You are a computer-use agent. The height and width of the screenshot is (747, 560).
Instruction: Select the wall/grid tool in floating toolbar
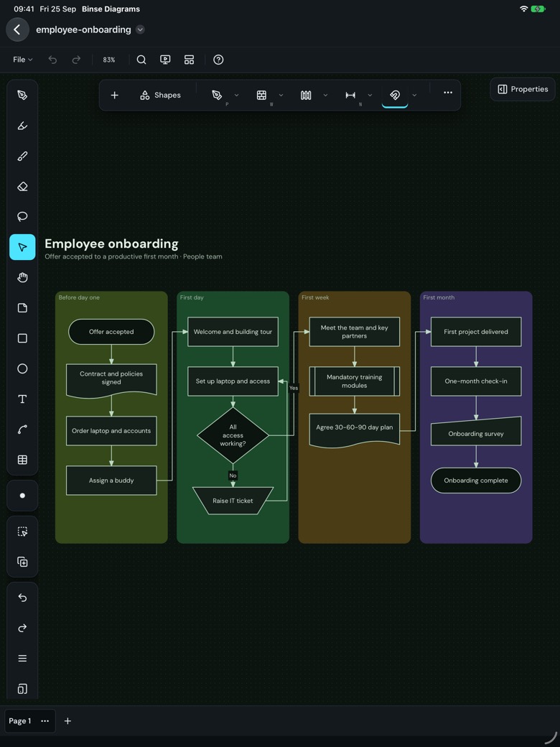(x=261, y=96)
